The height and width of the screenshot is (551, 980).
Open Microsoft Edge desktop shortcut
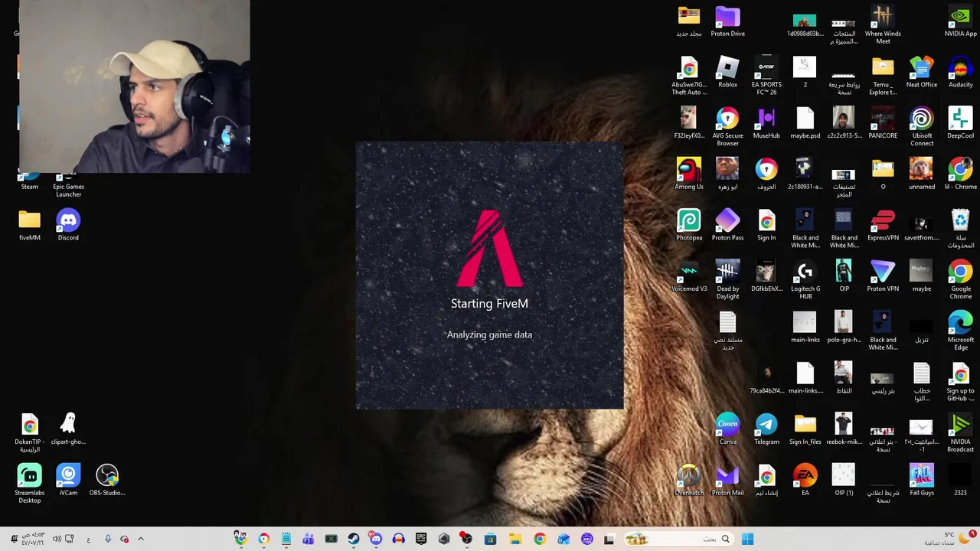click(x=960, y=331)
